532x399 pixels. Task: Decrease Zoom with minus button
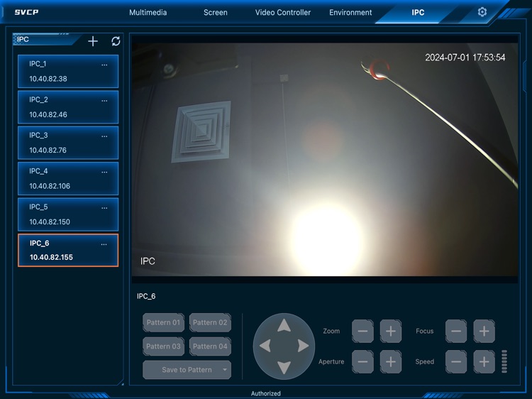coord(362,331)
